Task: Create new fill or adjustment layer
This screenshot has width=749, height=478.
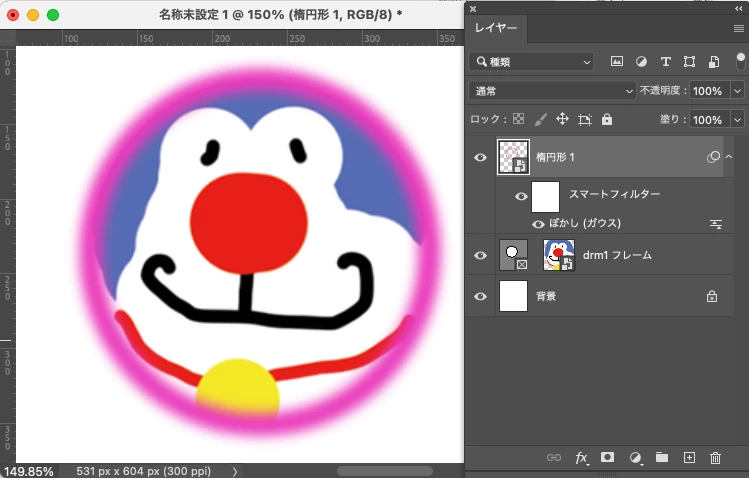Action: 635,457
